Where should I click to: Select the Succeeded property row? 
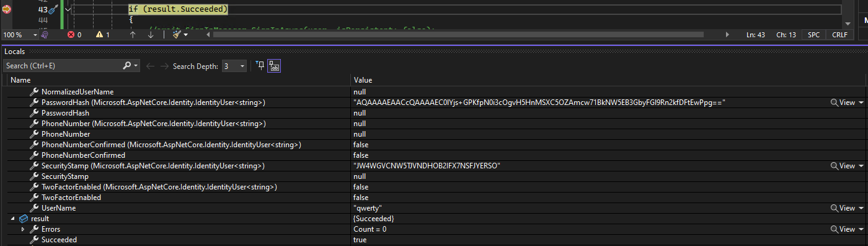point(434,240)
